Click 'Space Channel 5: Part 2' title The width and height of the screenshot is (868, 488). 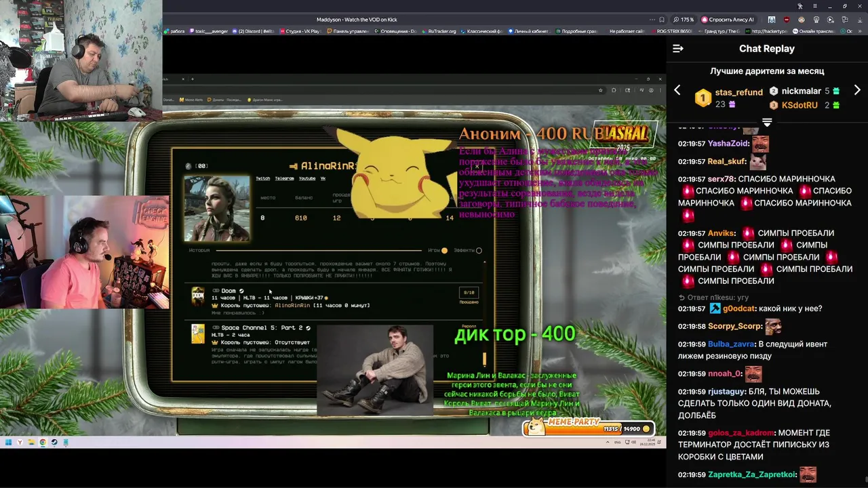tap(262, 328)
